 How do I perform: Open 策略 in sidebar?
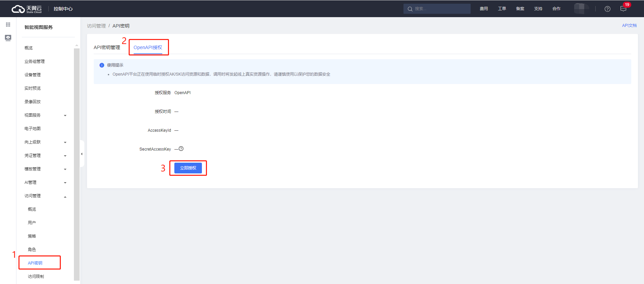(32, 236)
